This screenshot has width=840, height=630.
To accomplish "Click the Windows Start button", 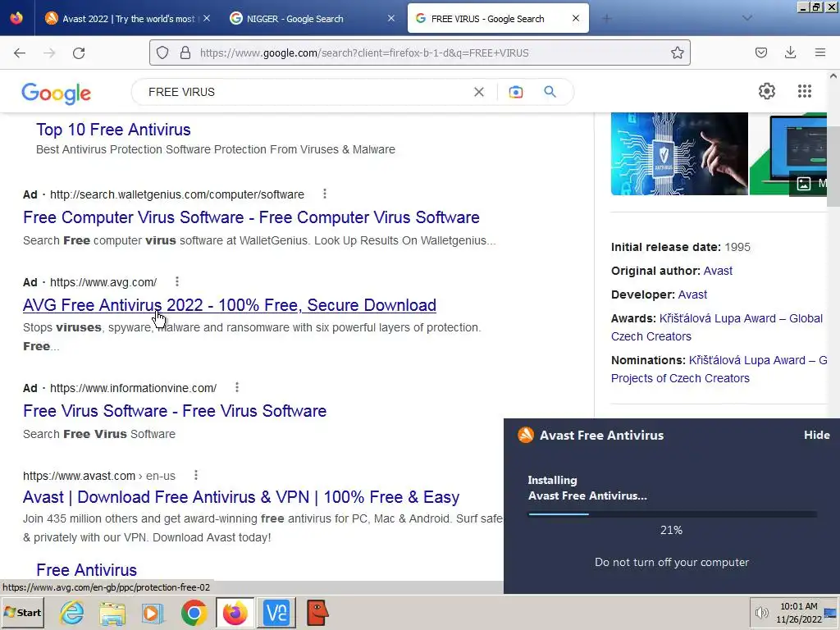I will click(x=22, y=613).
